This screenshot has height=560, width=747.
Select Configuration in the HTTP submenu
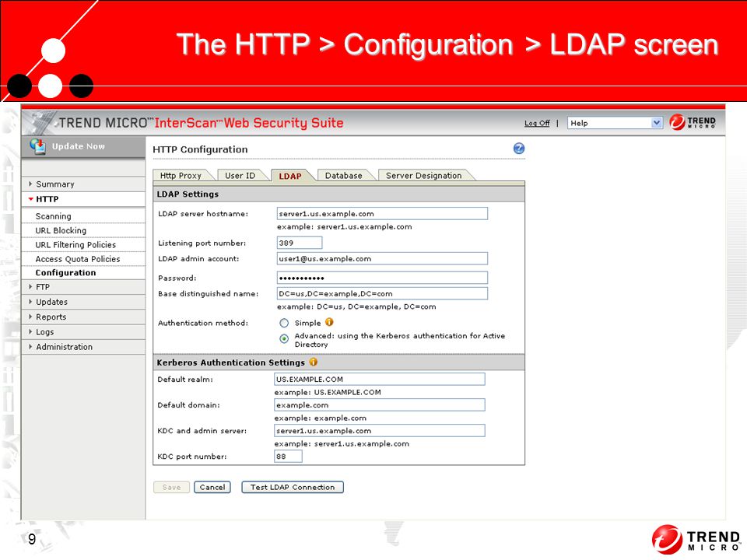(x=65, y=273)
